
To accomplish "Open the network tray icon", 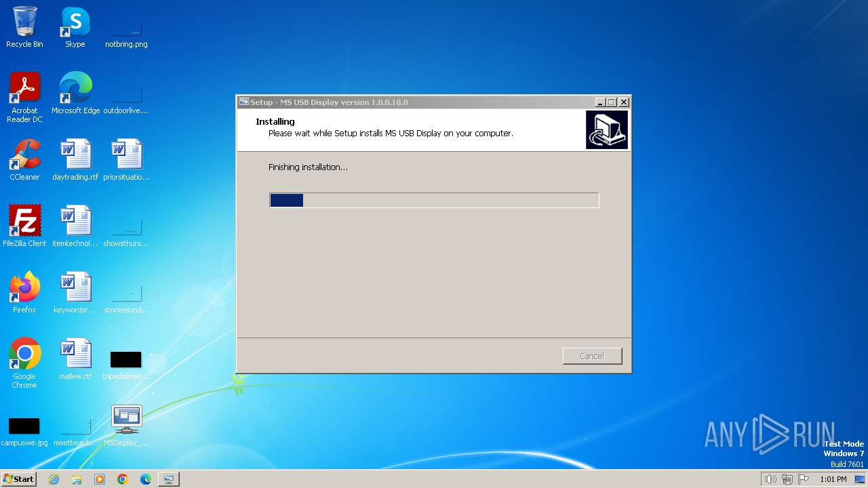I will pyautogui.click(x=787, y=479).
